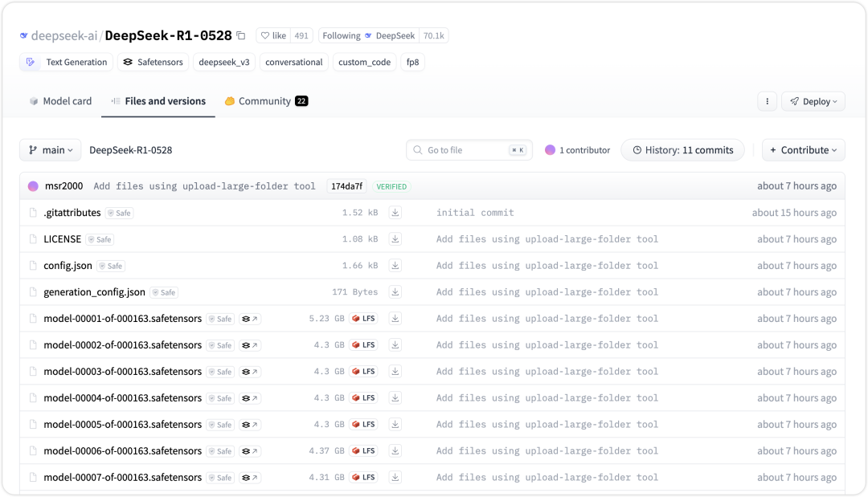Click the LFS badge on model-00006-of-000163
This screenshot has height=497, width=868.
pyautogui.click(x=364, y=451)
